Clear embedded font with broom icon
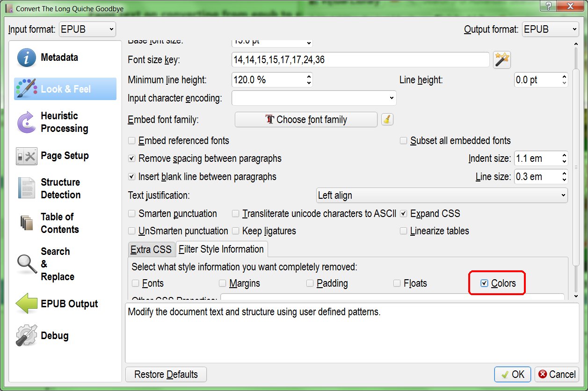This screenshot has height=391, width=588. (387, 119)
